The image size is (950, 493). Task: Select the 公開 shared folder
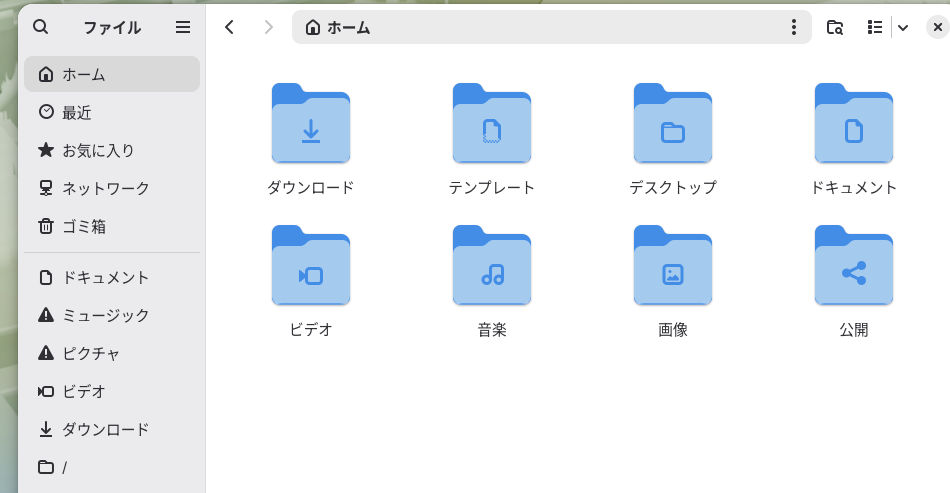coord(854,280)
